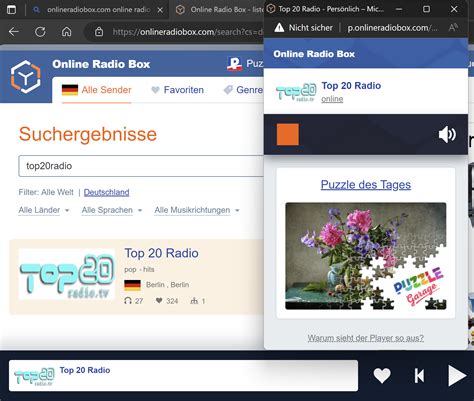The height and width of the screenshot is (401, 474).
Task: Open the Puzzle des Tages link
Action: (366, 185)
